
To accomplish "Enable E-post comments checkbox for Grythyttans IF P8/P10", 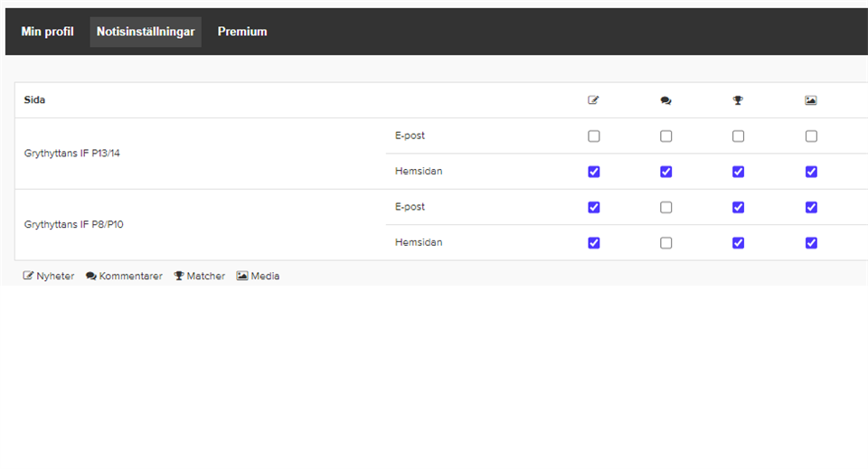I will point(666,207).
